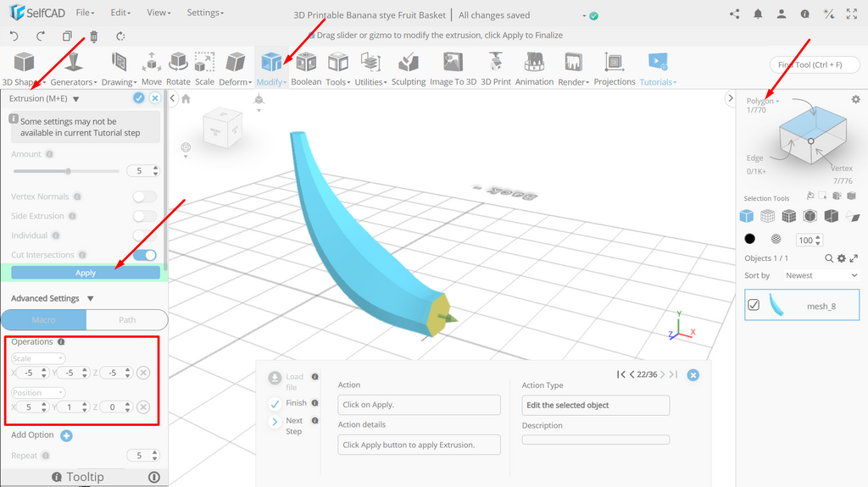
Task: Open the 3D Print tool
Action: pos(495,69)
